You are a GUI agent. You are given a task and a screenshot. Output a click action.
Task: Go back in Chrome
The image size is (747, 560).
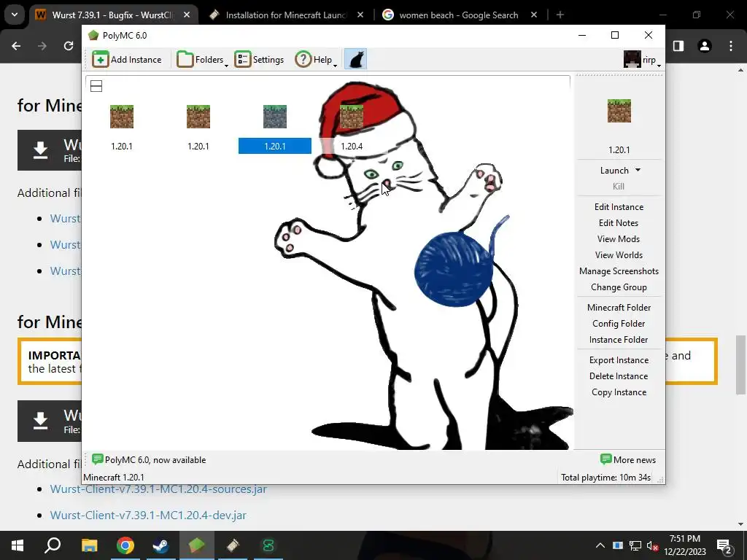pos(16,46)
